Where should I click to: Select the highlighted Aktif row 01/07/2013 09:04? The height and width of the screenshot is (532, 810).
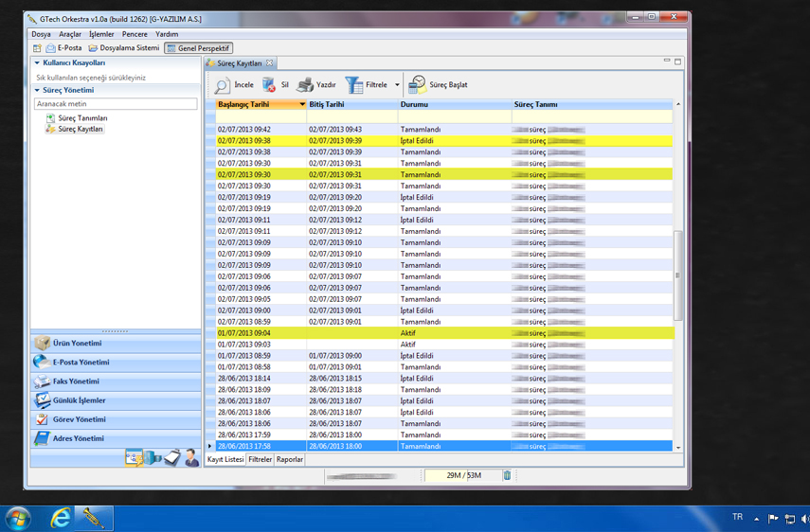(x=444, y=333)
